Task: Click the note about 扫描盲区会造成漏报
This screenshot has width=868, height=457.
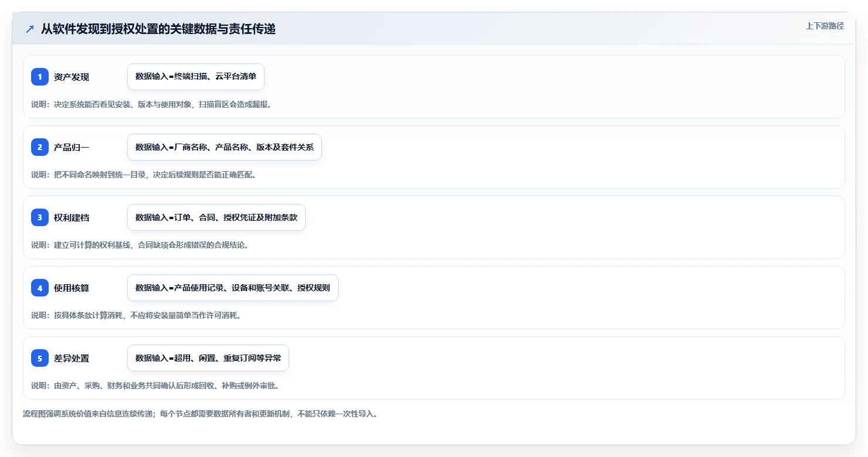Action: (151, 104)
